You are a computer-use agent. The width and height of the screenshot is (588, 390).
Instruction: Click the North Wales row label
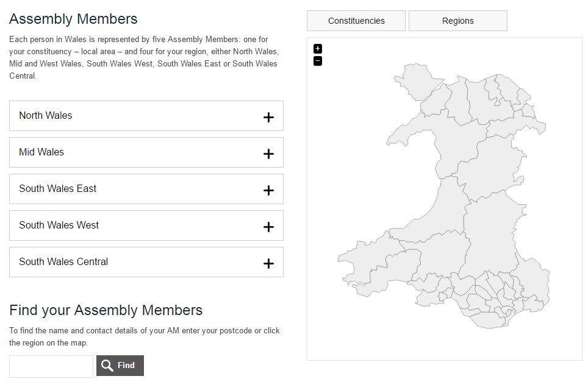click(46, 115)
